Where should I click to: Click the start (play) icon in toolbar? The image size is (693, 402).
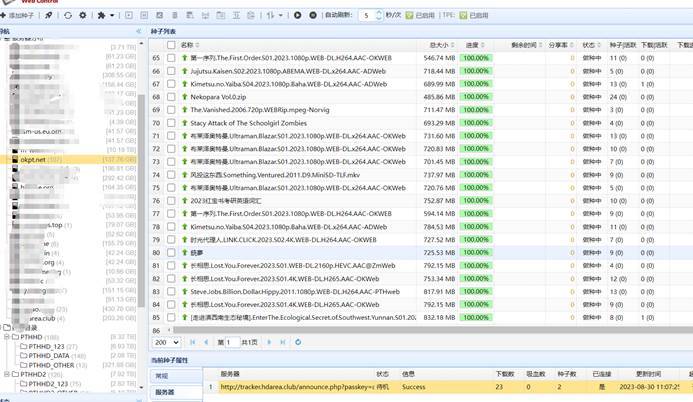tap(297, 16)
